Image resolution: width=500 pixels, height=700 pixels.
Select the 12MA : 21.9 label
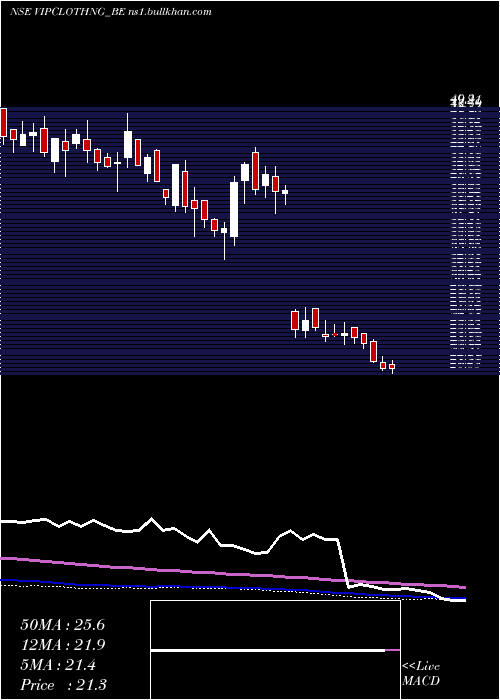pos(62,645)
